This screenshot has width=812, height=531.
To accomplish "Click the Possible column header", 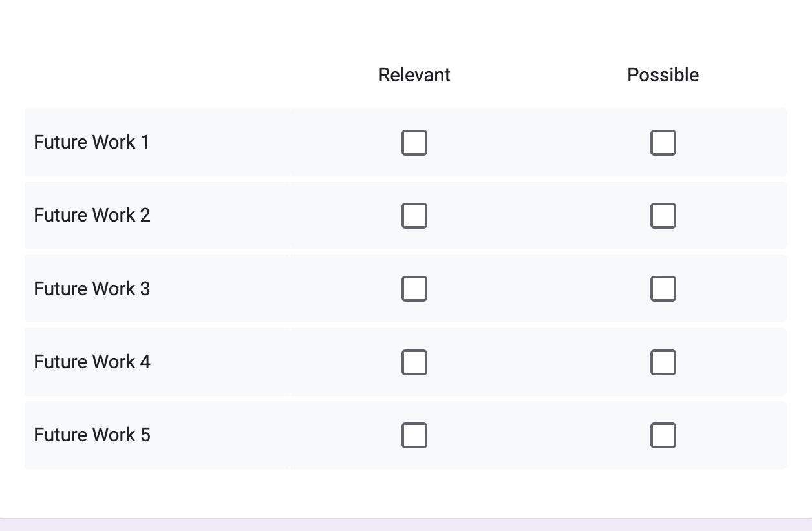I will click(663, 75).
